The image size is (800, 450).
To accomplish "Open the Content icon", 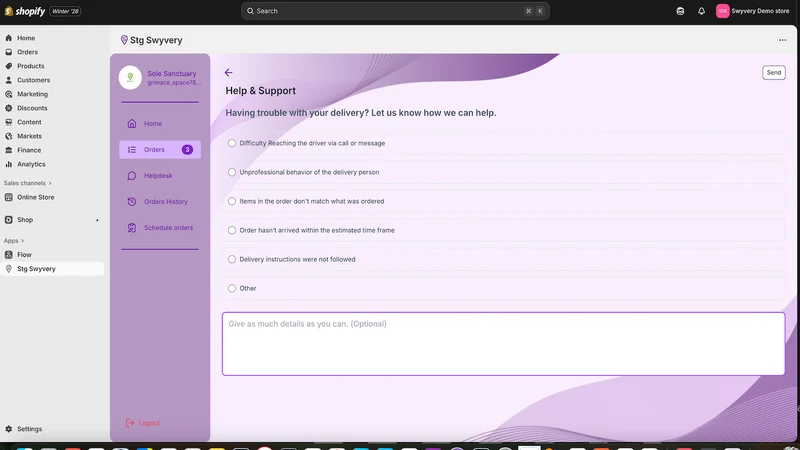I will click(x=9, y=122).
